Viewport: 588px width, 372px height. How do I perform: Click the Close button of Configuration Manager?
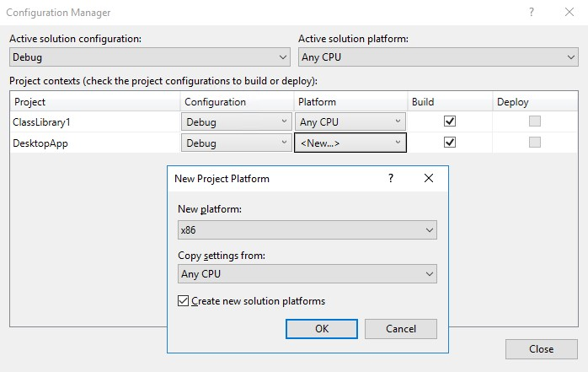[541, 349]
